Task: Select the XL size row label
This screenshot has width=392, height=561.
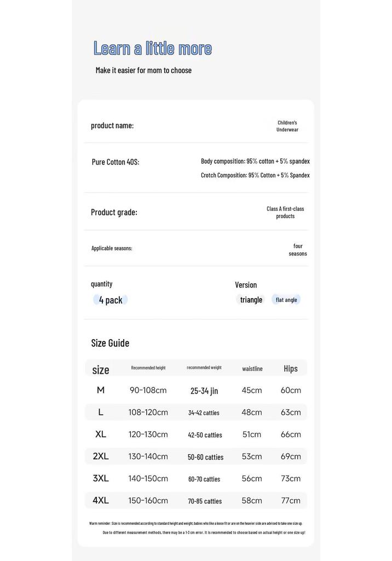Action: point(101,434)
